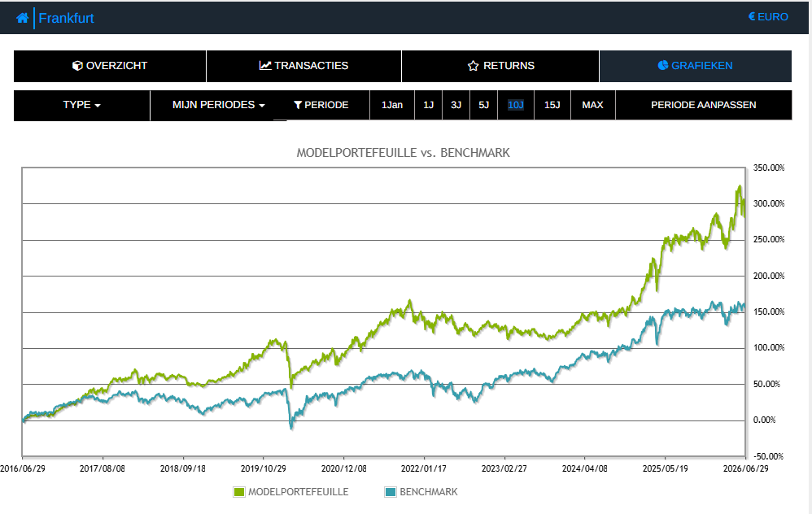Click the 350.00% y-axis label
Screen dimensions: 812x514
(x=769, y=168)
